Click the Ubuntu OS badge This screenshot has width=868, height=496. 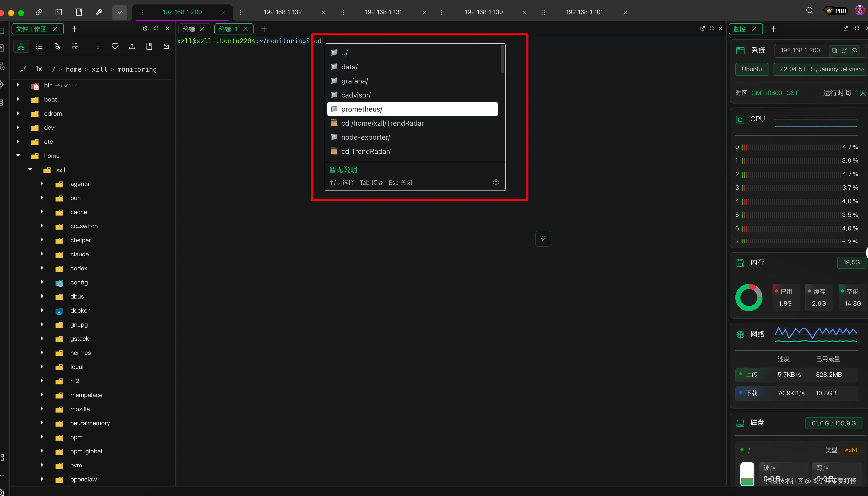coord(751,69)
